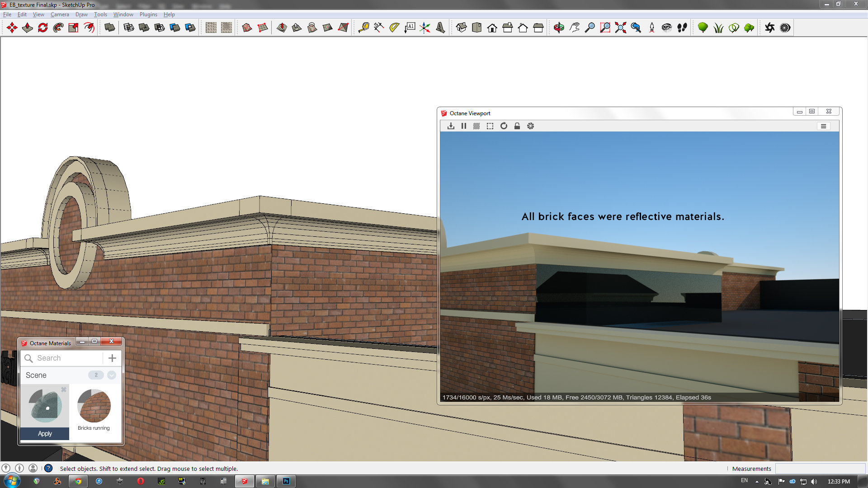Open the Plugins menu
868x488 pixels.
[x=148, y=14]
